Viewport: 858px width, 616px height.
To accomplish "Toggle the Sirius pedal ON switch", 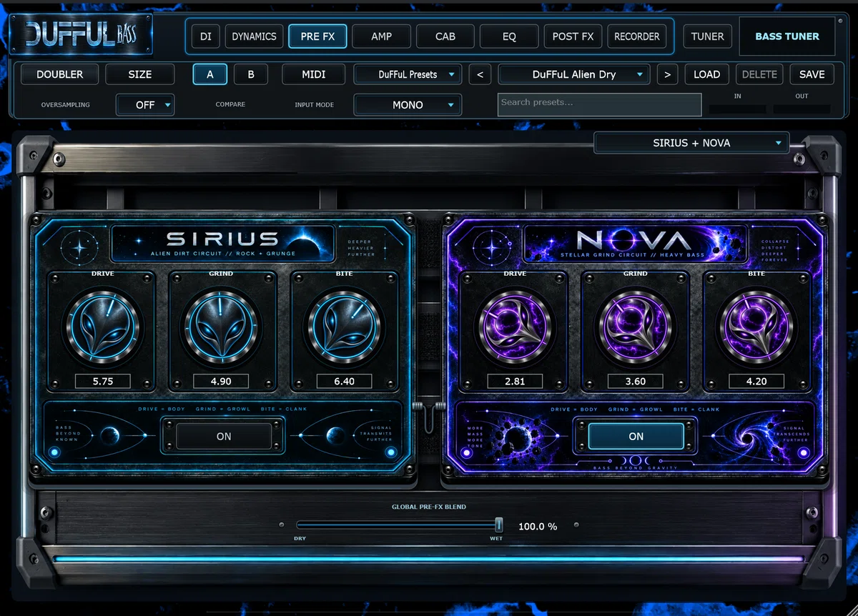I will 224,436.
